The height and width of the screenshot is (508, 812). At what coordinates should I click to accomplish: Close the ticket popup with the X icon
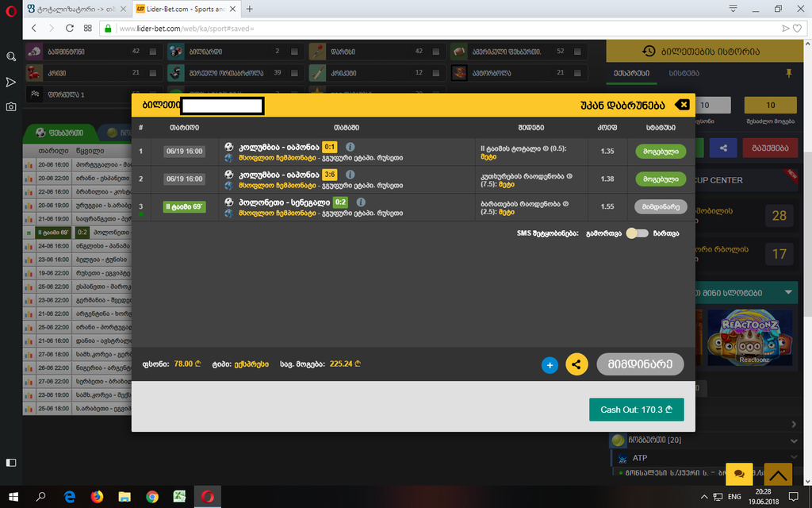pos(683,105)
